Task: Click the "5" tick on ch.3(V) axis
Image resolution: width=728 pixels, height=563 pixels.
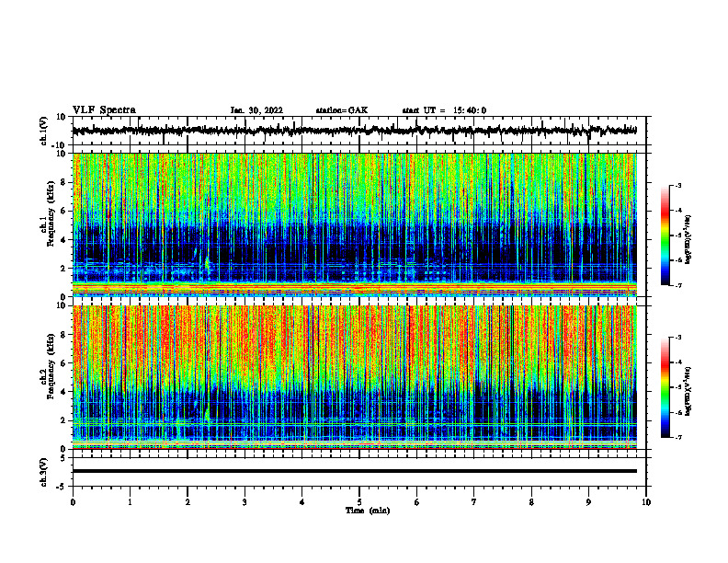Action: 63,458
